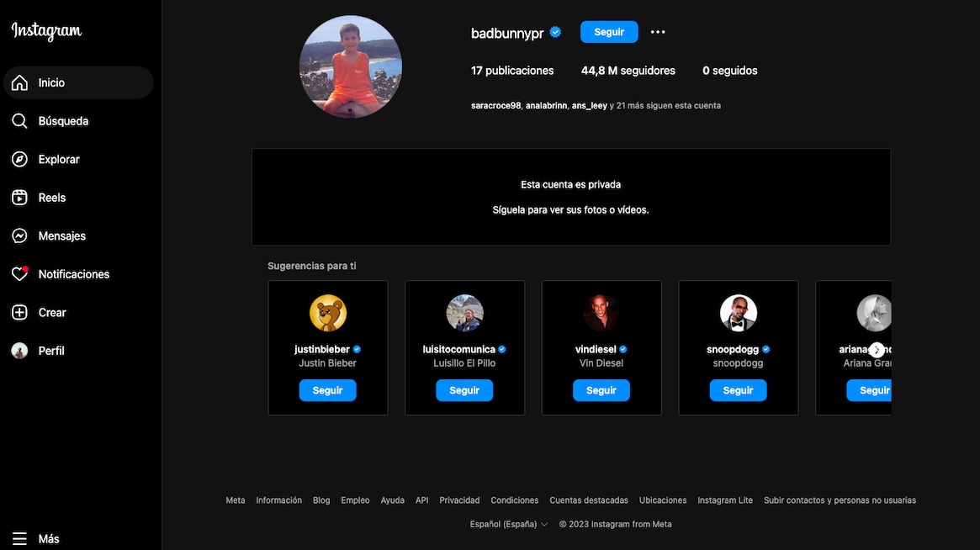Open justinbieber username link
Screen dimensions: 980x550
(322, 349)
